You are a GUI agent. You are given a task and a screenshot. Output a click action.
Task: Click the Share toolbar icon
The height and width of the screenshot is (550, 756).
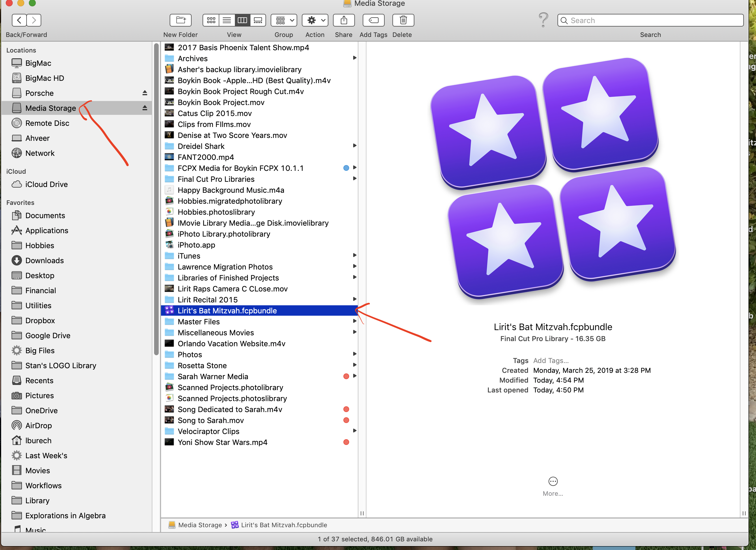tap(344, 20)
